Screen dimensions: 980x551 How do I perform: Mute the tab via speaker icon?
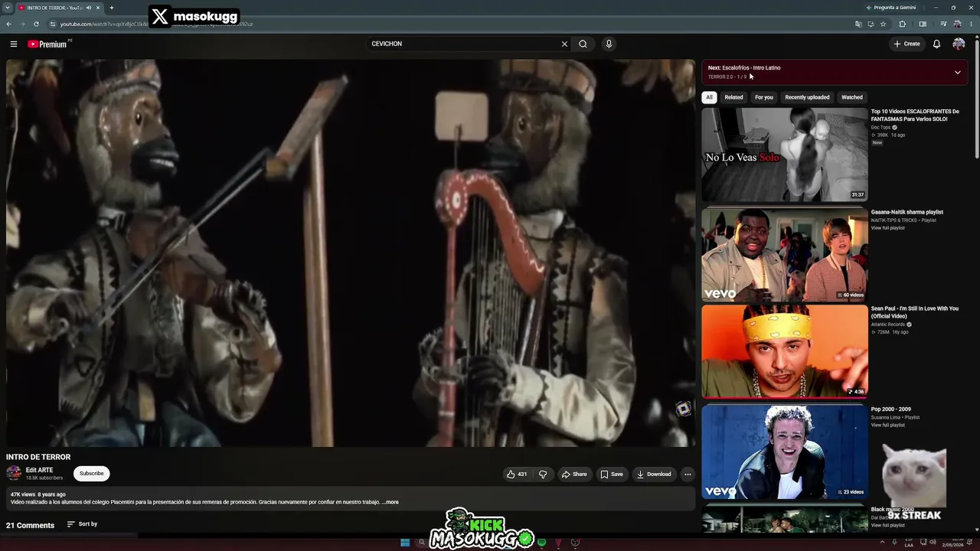[89, 8]
